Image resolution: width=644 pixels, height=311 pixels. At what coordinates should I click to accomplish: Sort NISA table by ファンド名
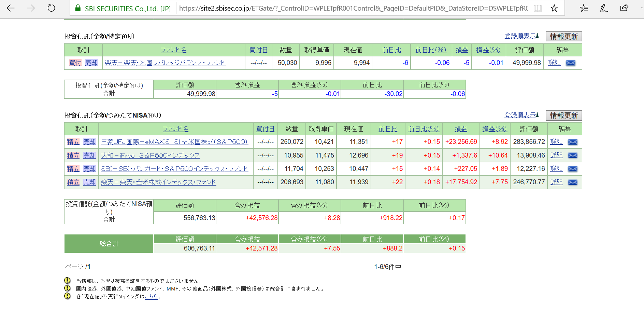175,129
